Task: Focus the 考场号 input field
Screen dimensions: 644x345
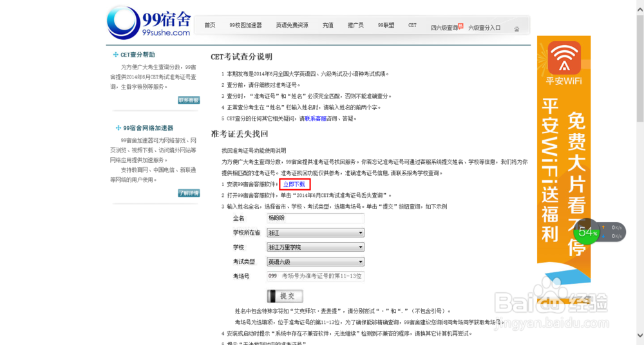Action: 315,276
